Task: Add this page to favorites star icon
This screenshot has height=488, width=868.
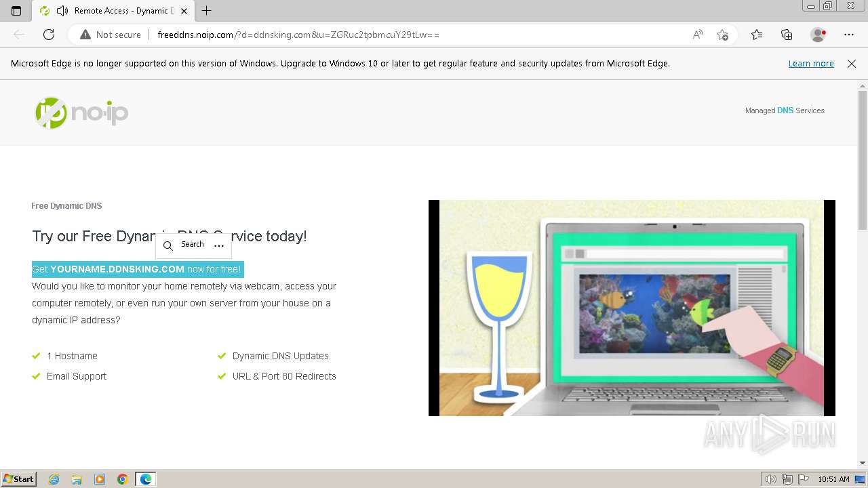Action: coord(722,35)
